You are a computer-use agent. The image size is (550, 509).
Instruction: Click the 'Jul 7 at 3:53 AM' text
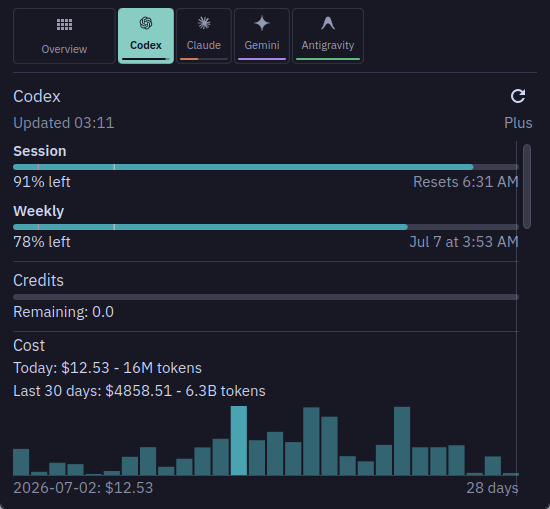464,242
